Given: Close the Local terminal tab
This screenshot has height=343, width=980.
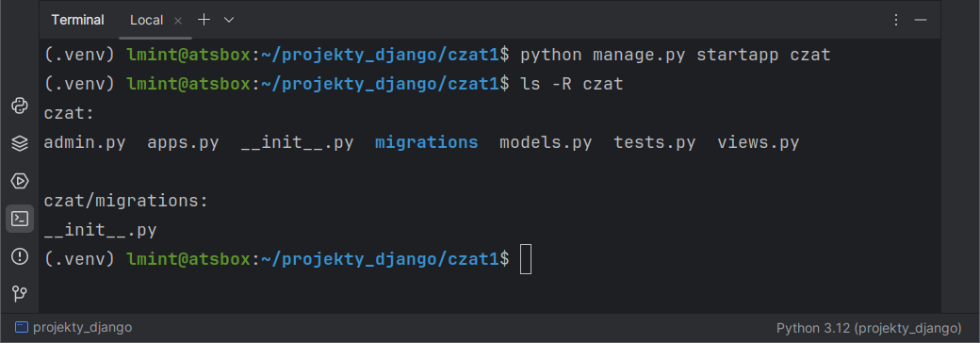Looking at the screenshot, I should click(177, 21).
